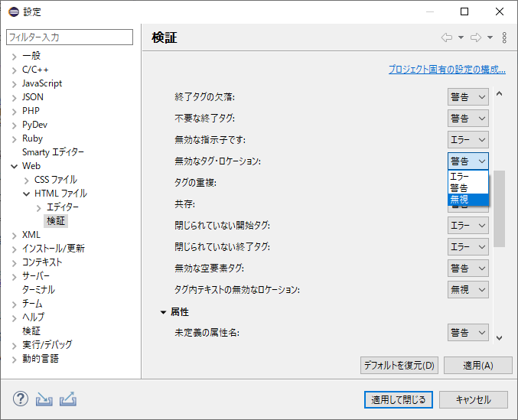Image resolution: width=518 pixels, height=420 pixels.
Task: Select コンテキスト in the tree
Action: (x=42, y=262)
